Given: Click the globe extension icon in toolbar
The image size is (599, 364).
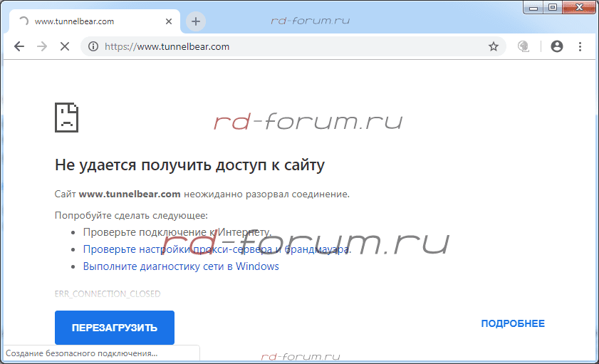Looking at the screenshot, I should point(524,46).
